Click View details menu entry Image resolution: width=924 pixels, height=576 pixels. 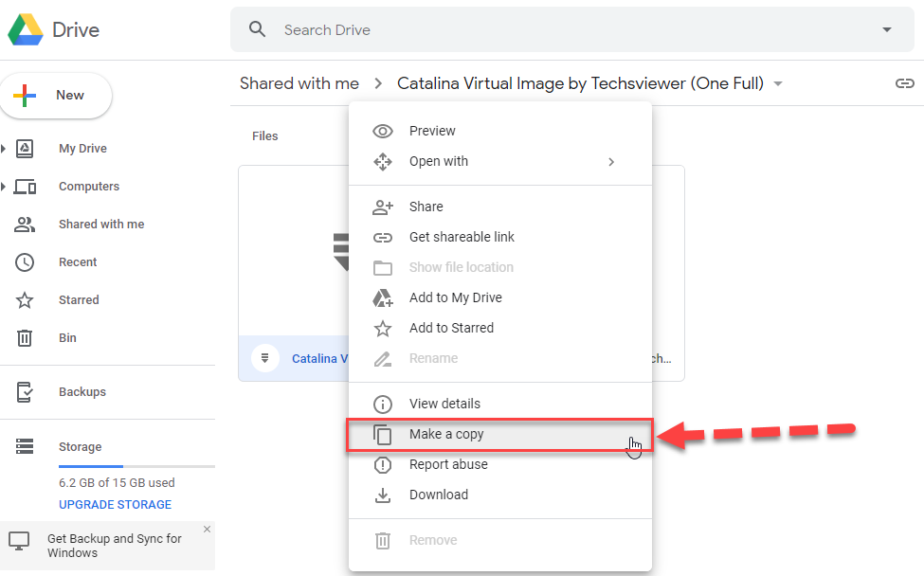pos(500,404)
